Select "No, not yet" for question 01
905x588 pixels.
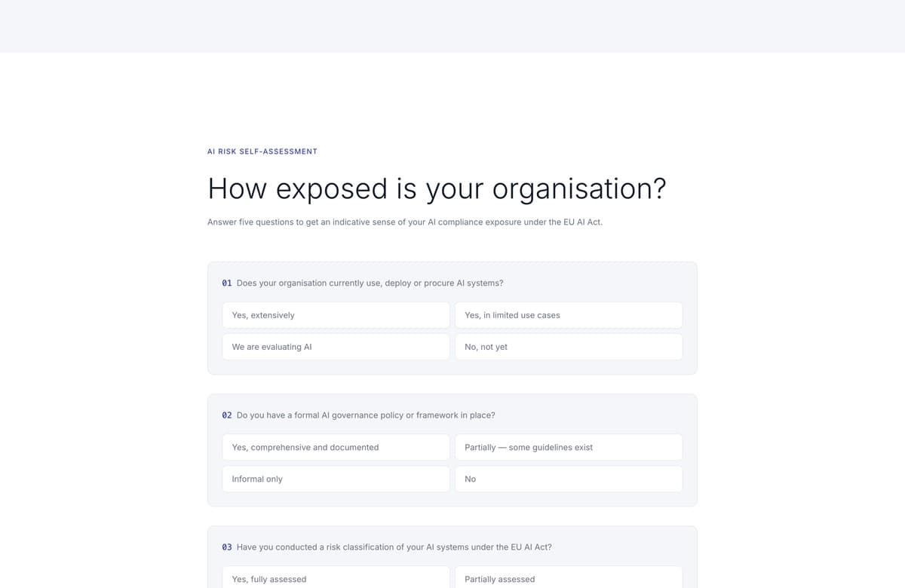pos(569,347)
